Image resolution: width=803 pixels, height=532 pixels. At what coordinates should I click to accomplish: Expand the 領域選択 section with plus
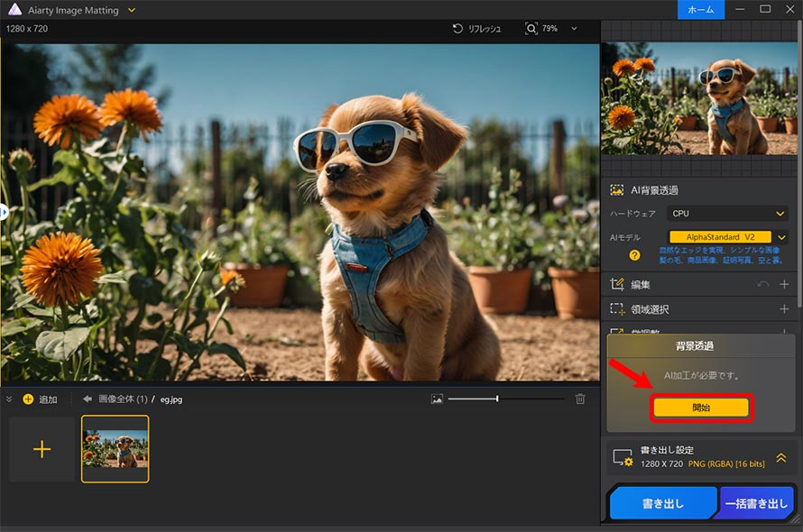click(x=784, y=309)
